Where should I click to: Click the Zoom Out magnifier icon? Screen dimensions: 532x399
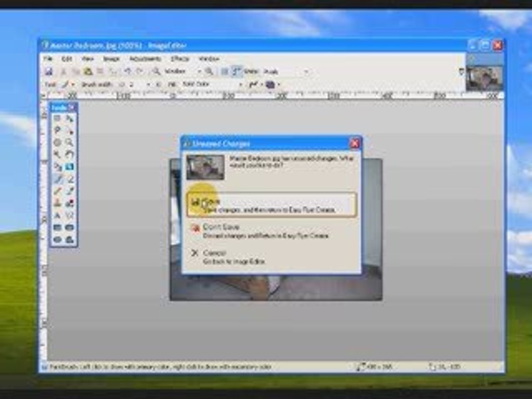pyautogui.click(x=156, y=71)
